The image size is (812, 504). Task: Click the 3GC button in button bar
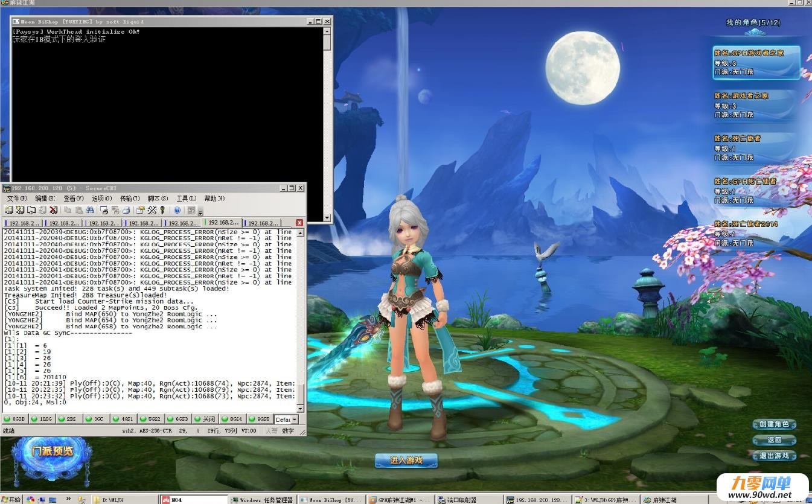coord(97,419)
